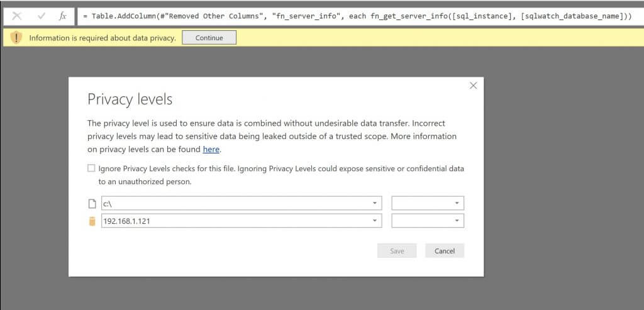
Task: Click the formula bar confirm checkmark icon
Action: [41, 16]
